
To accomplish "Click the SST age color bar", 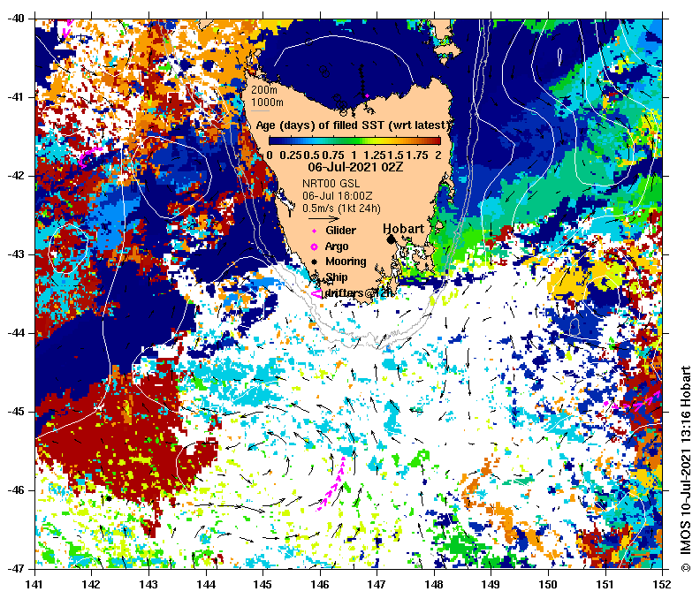I will [x=355, y=141].
